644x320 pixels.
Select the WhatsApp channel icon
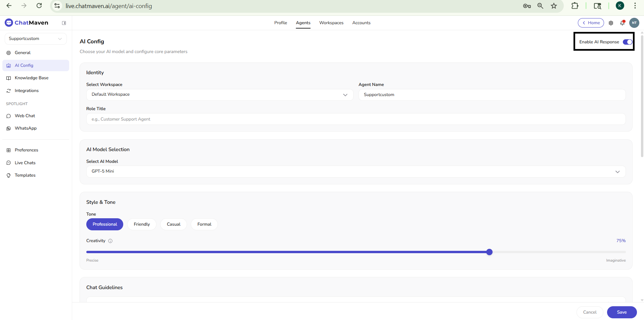8,128
